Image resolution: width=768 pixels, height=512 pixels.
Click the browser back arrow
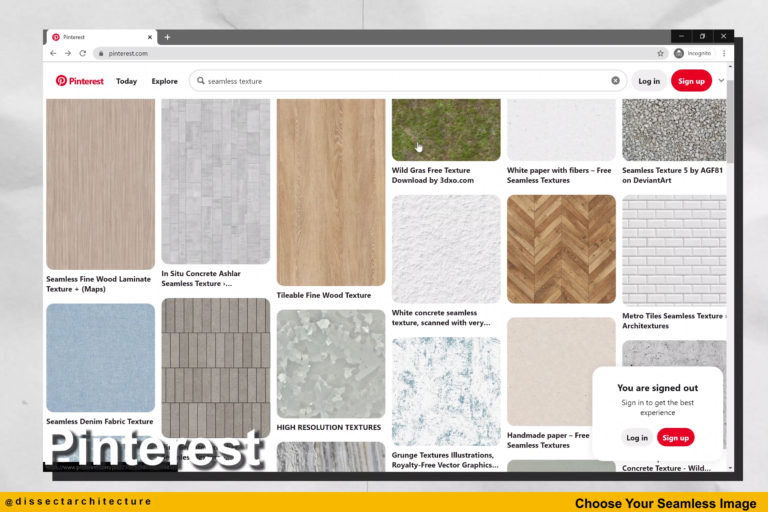(53, 53)
